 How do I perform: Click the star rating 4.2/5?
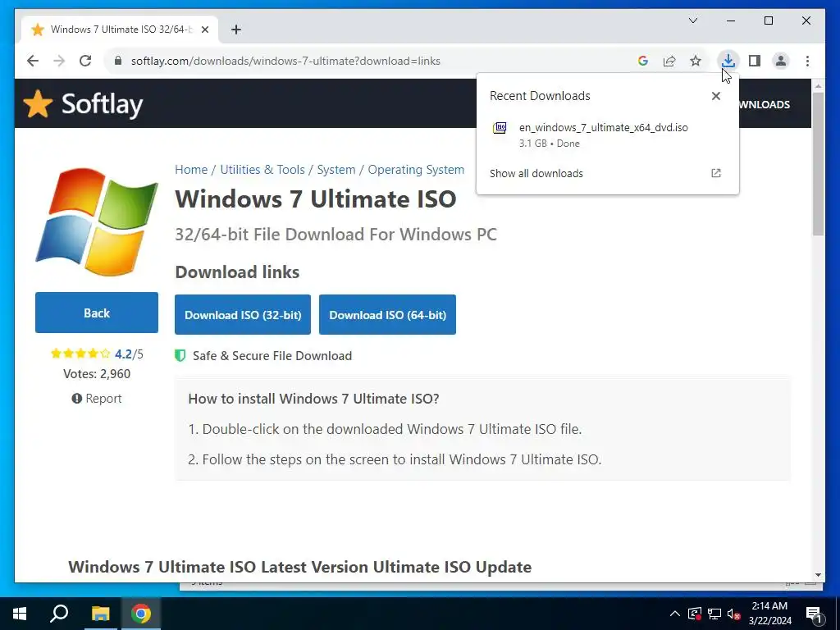tap(97, 354)
